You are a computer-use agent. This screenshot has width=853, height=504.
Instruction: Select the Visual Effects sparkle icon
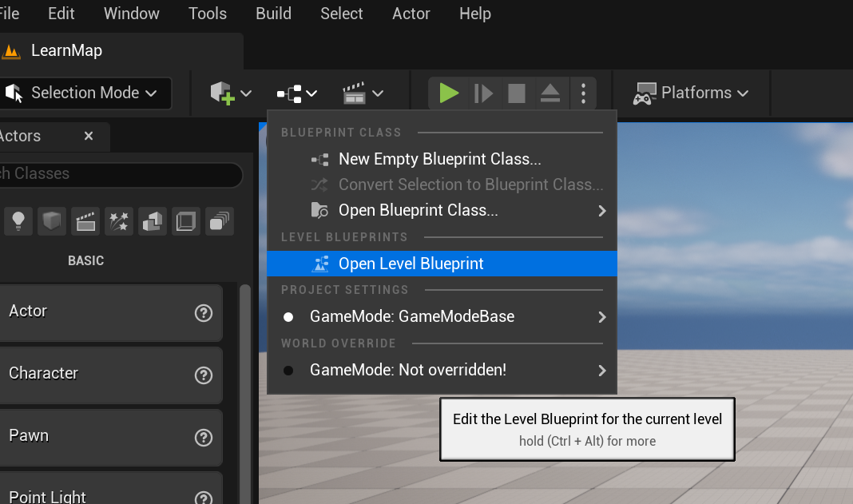119,221
